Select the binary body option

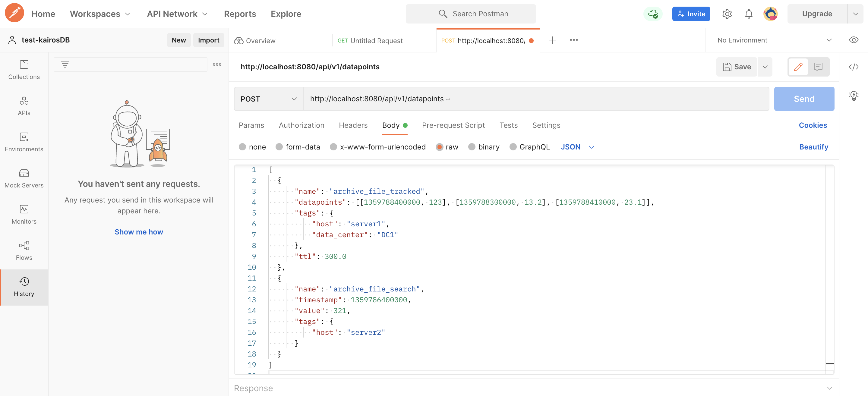coord(472,147)
